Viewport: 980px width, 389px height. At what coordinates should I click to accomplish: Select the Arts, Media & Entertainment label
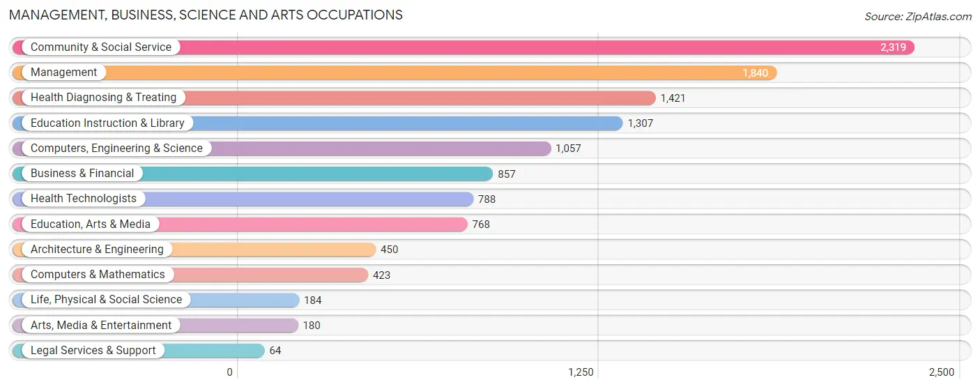[x=101, y=325]
